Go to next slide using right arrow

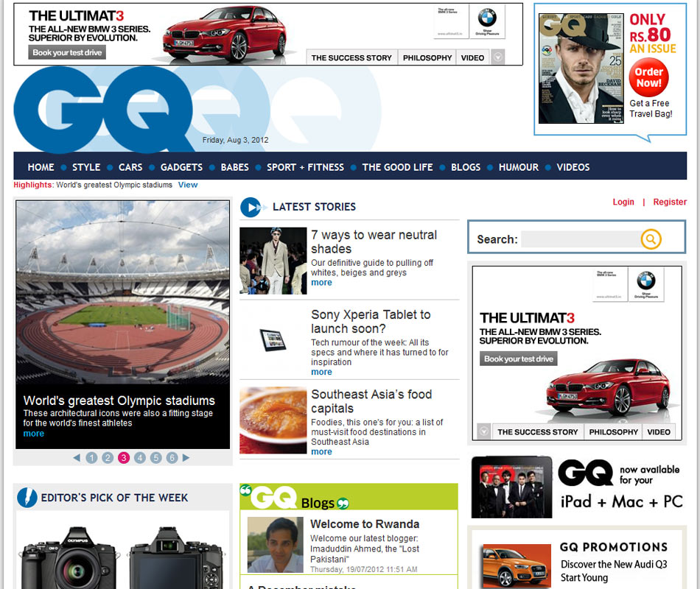(x=186, y=457)
